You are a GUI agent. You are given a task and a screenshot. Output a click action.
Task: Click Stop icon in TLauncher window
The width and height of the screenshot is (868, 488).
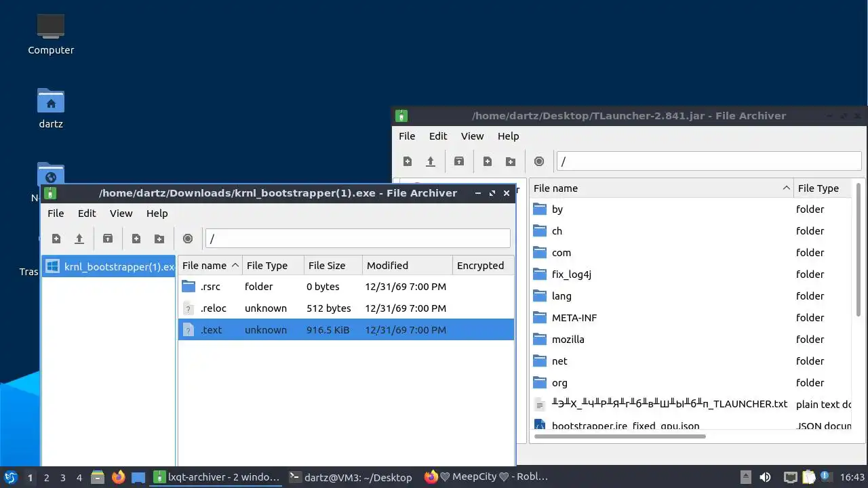(539, 161)
